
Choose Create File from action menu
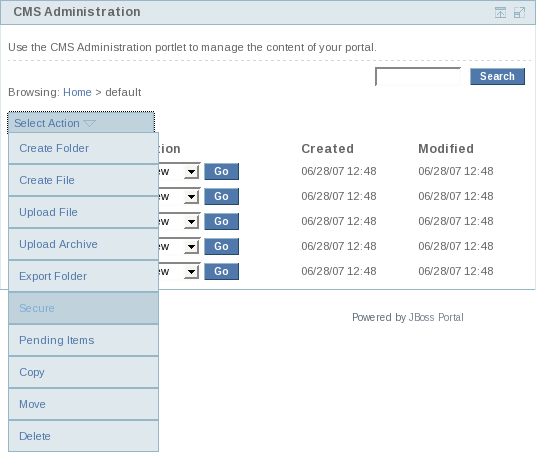tap(83, 180)
